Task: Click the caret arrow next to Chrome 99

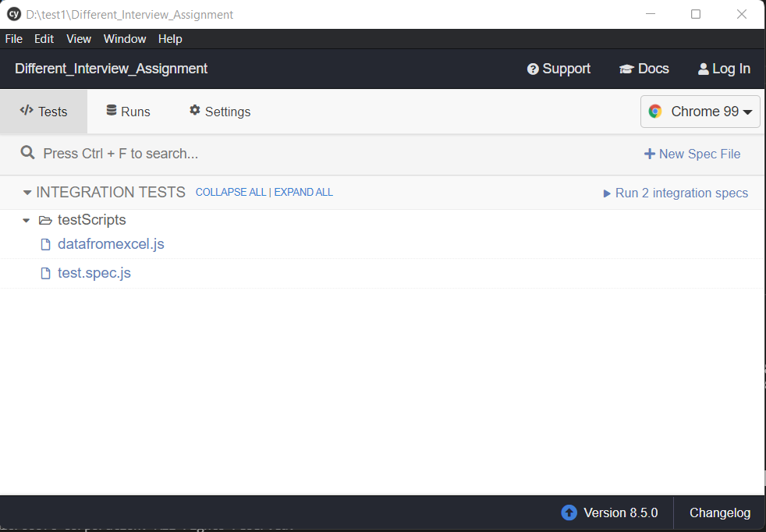Action: (747, 112)
